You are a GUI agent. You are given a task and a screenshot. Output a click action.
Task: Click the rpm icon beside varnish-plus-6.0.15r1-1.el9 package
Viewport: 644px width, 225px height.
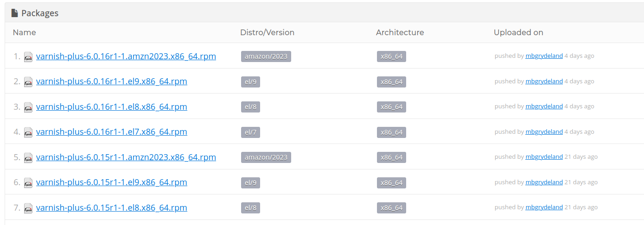pyautogui.click(x=28, y=183)
